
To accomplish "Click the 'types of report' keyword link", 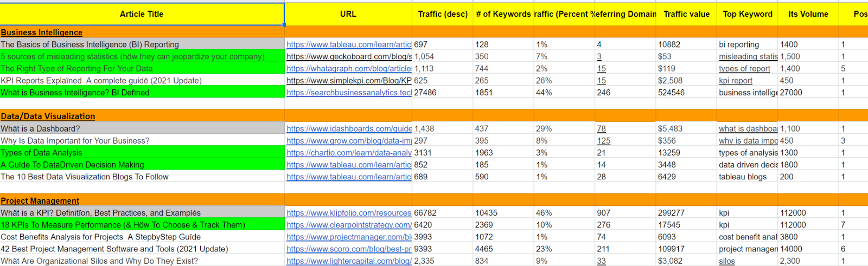I will click(744, 68).
